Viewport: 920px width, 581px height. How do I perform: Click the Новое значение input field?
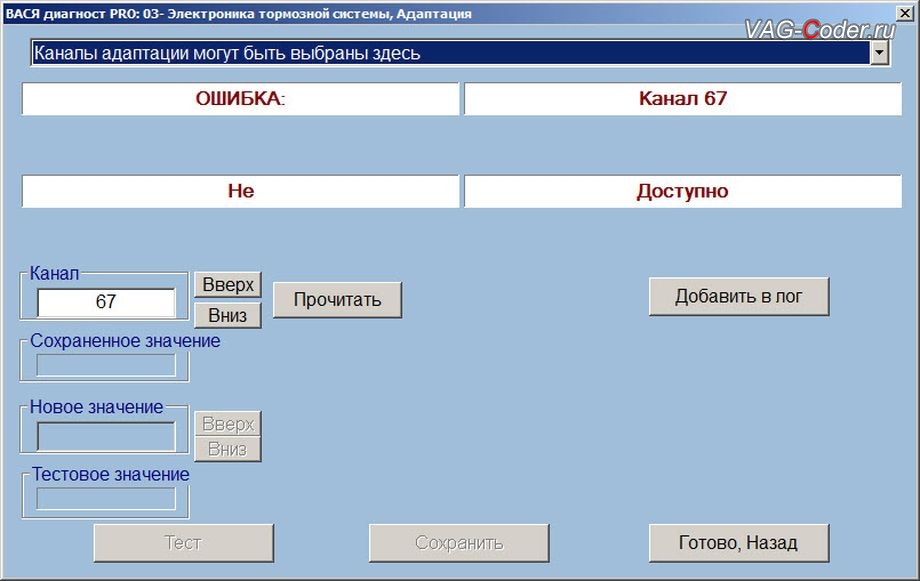tap(106, 437)
